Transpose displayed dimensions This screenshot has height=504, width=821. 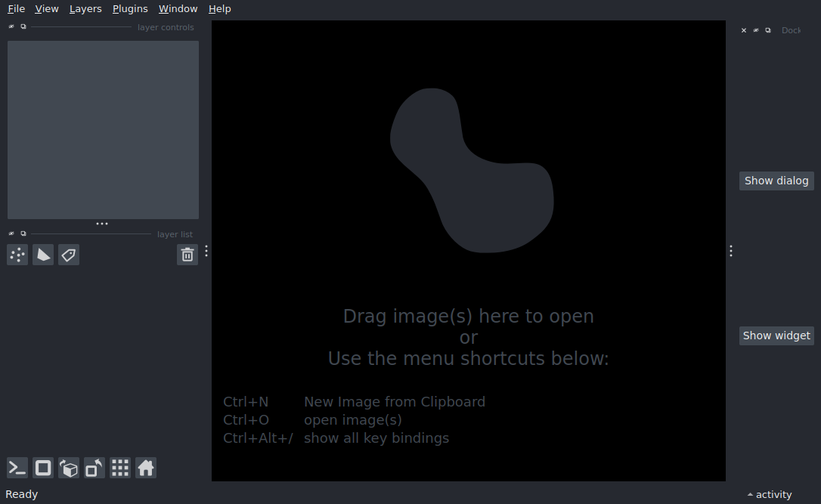[x=94, y=468]
